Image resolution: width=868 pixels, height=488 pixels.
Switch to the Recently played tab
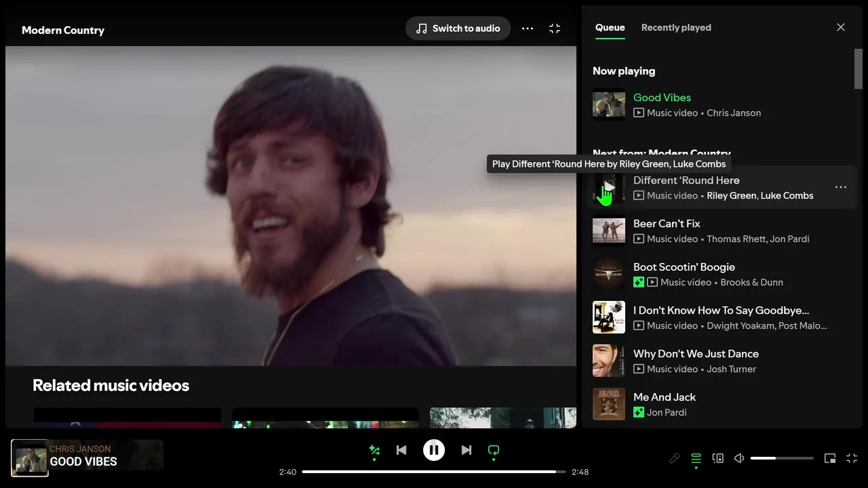[x=676, y=28]
